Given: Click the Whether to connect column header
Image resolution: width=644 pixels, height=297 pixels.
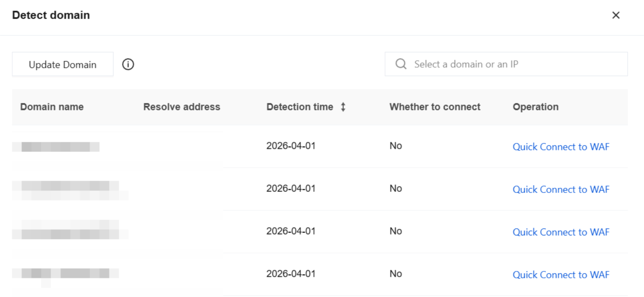Looking at the screenshot, I should tap(435, 107).
